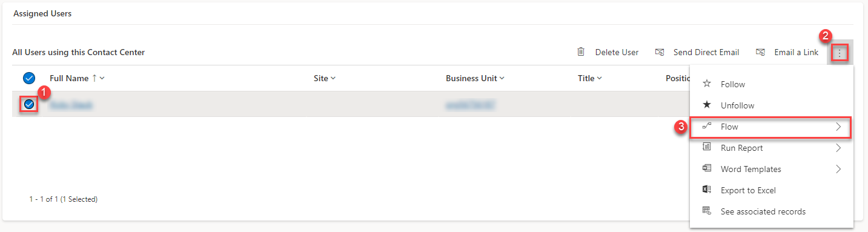
Task: Expand the Flow submenu arrow
Action: [x=839, y=127]
